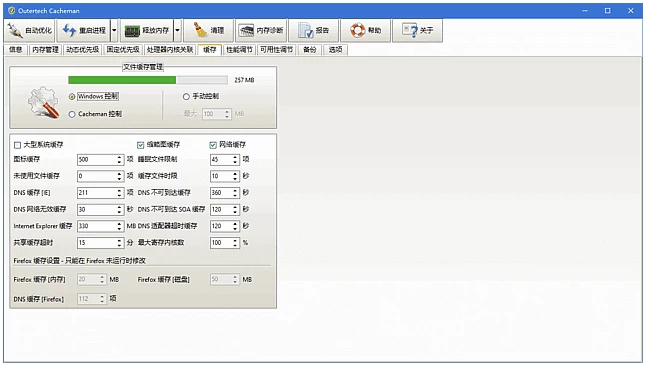Uncheck the 网络缓存 checkbox

[213, 145]
